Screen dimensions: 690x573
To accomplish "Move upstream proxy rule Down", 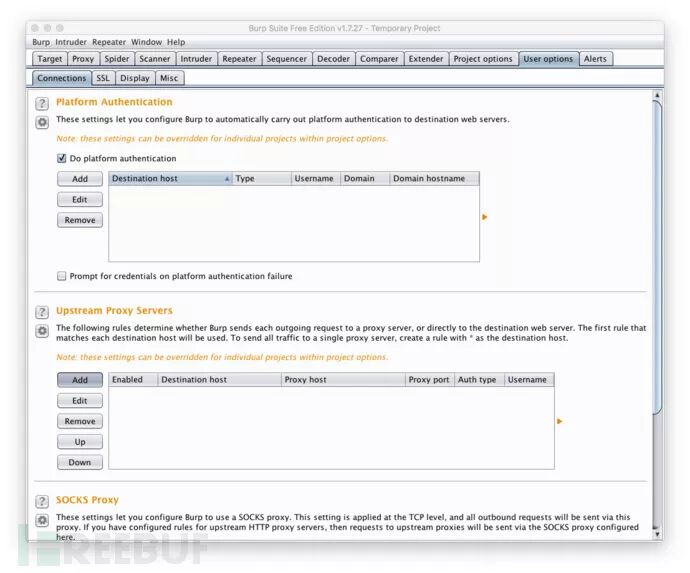I will (x=80, y=462).
